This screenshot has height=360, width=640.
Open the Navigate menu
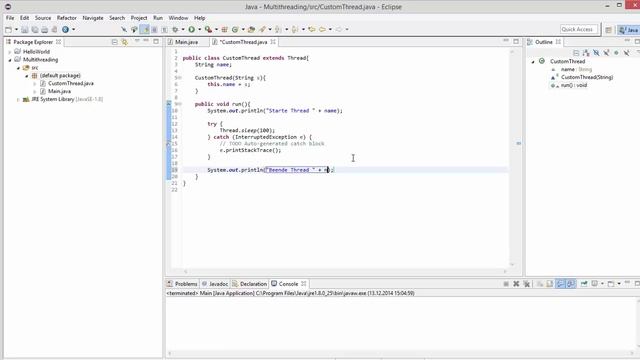(x=93, y=18)
